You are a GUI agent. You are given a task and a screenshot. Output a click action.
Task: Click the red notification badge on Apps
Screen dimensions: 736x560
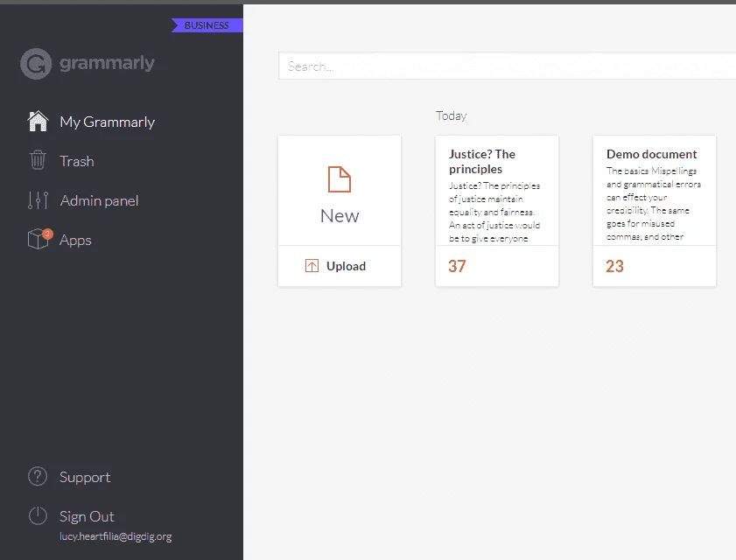pyautogui.click(x=47, y=234)
